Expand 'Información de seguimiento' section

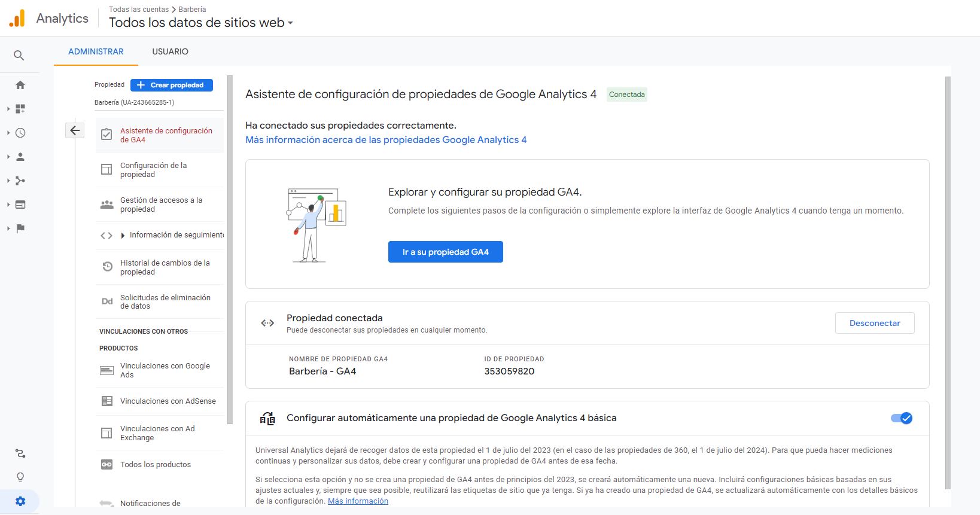tap(123, 236)
